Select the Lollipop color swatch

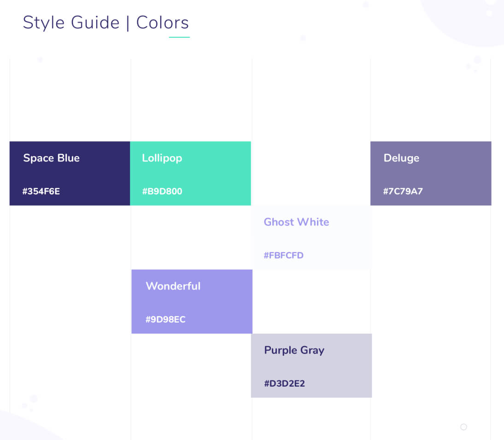(x=190, y=174)
